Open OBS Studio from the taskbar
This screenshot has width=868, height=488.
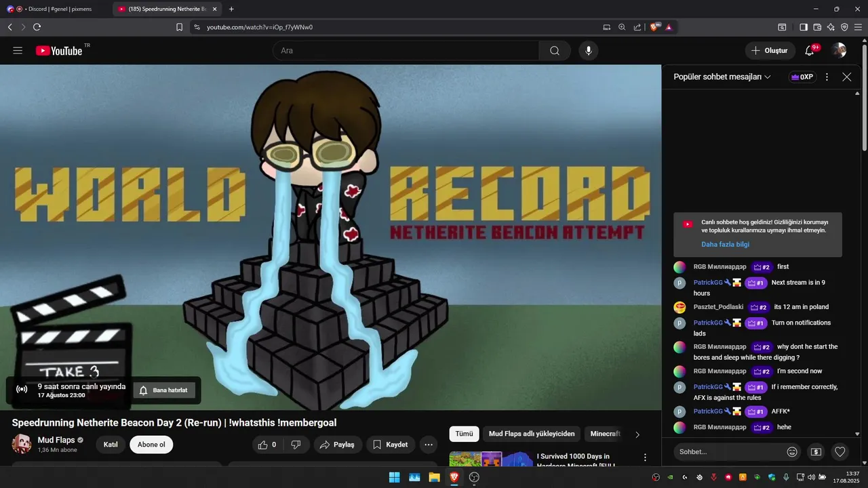click(x=474, y=477)
